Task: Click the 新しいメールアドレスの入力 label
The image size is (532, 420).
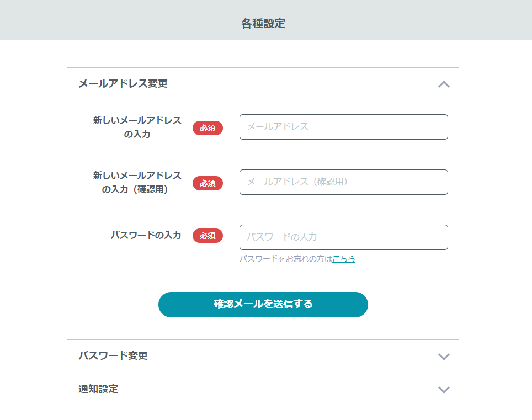Action: point(137,127)
